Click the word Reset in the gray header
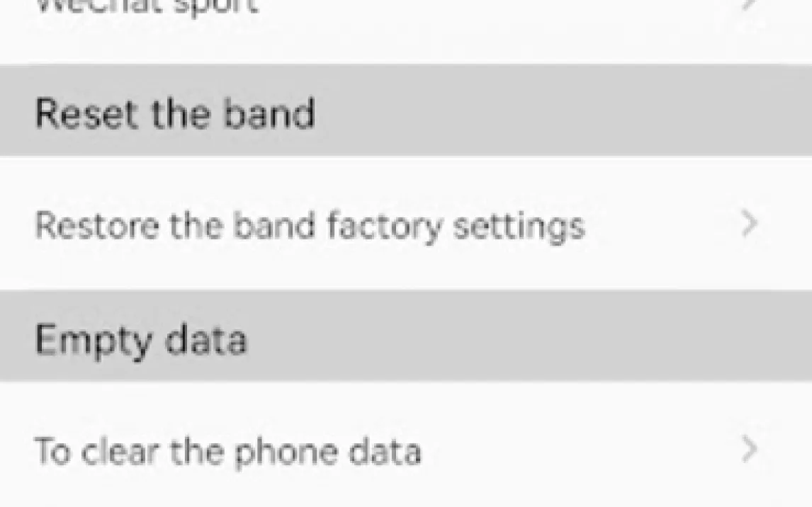812x507 pixels. coord(76,113)
